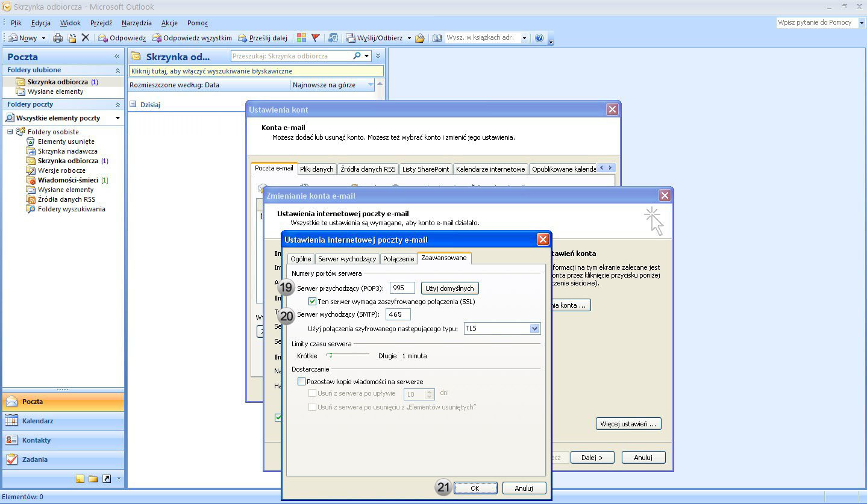Open the Nowy button dropdown arrow
This screenshot has width=867, height=504.
coord(43,38)
